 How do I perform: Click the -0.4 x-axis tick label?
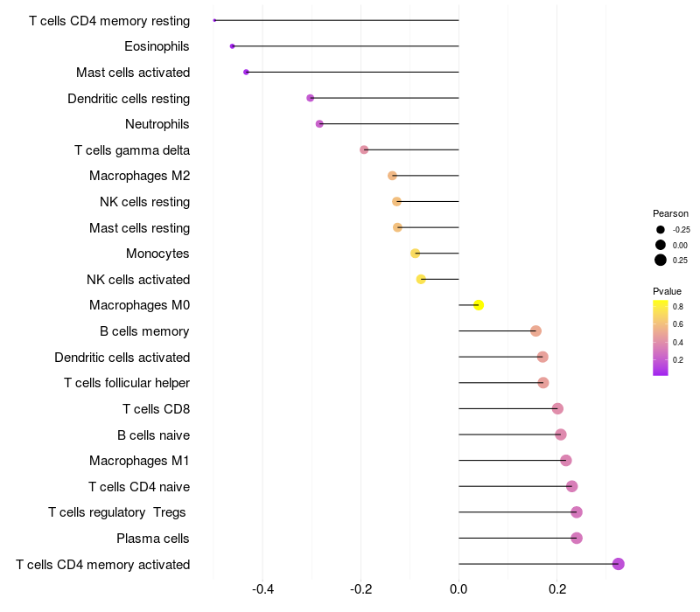(x=262, y=589)
